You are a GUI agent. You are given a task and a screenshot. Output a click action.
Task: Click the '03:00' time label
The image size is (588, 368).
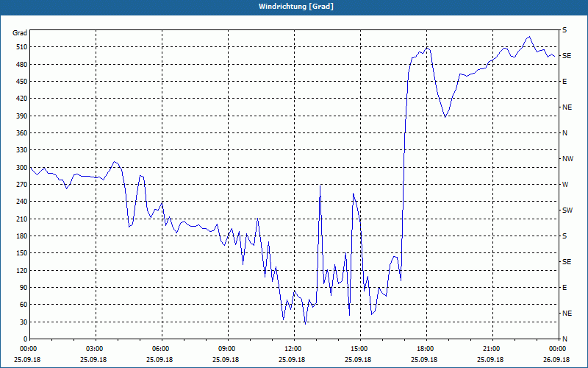[96, 348]
